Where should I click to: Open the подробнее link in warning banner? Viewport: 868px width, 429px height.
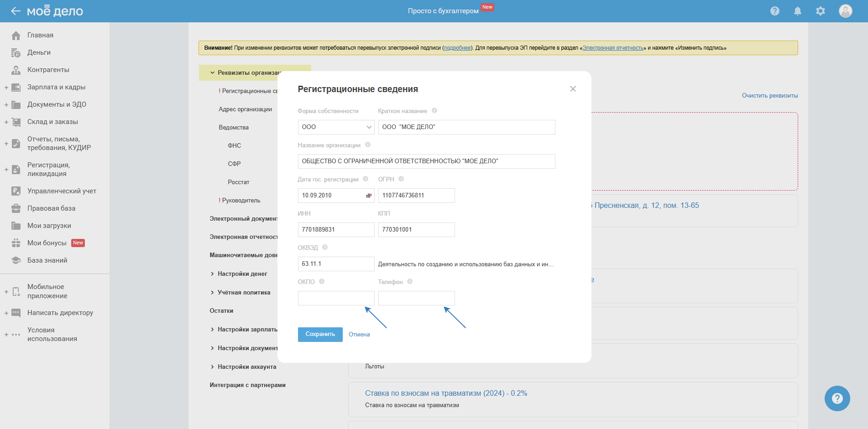click(457, 48)
